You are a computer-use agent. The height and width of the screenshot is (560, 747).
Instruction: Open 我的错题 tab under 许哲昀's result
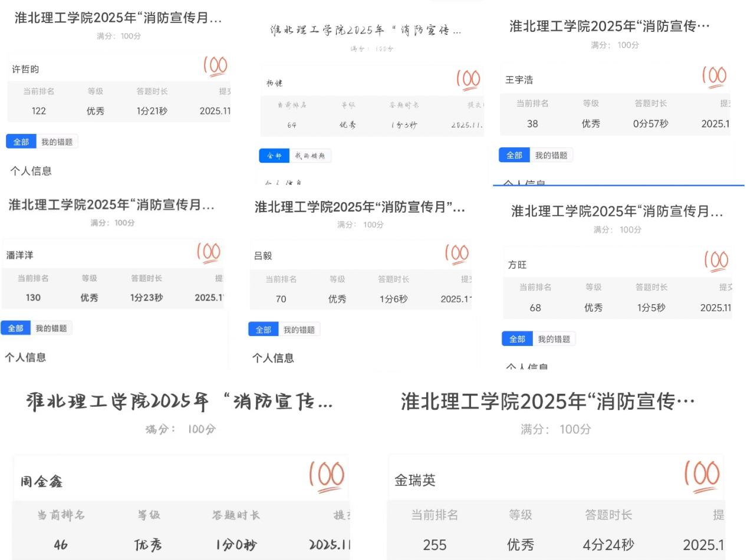tap(57, 142)
